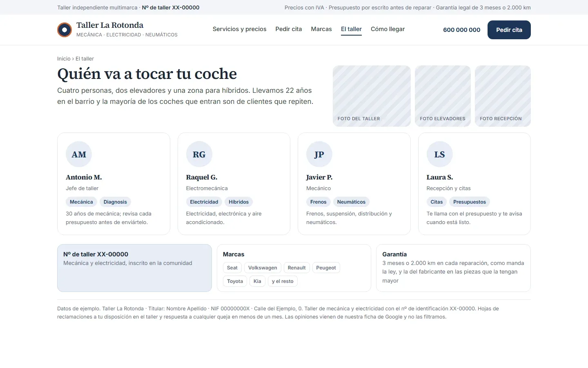The image size is (588, 368).
Task: Go to Inicio in the breadcrumb
Action: [64, 59]
